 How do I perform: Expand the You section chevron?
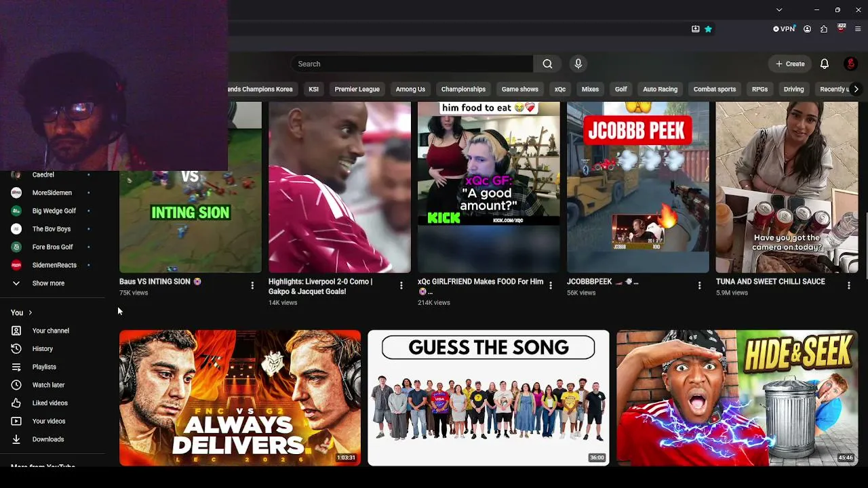[31, 312]
